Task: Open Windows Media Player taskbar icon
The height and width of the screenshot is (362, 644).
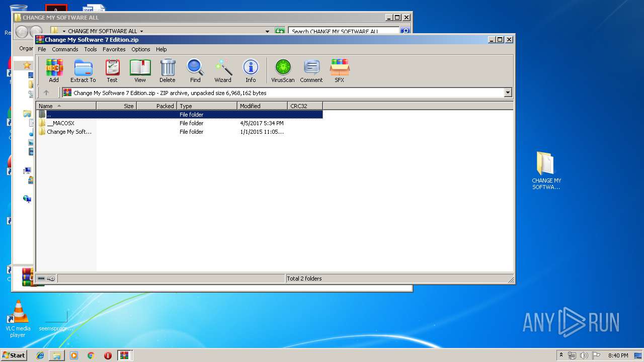Action: [x=74, y=355]
